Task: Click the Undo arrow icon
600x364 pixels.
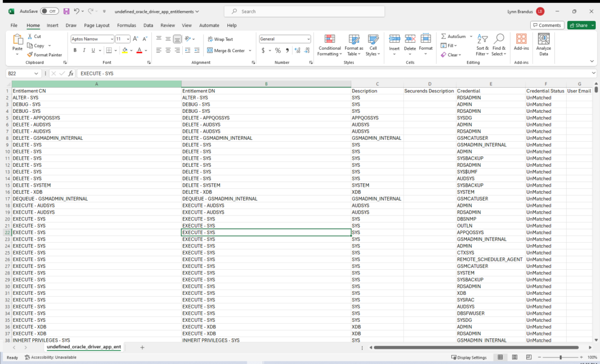Action: [77, 12]
